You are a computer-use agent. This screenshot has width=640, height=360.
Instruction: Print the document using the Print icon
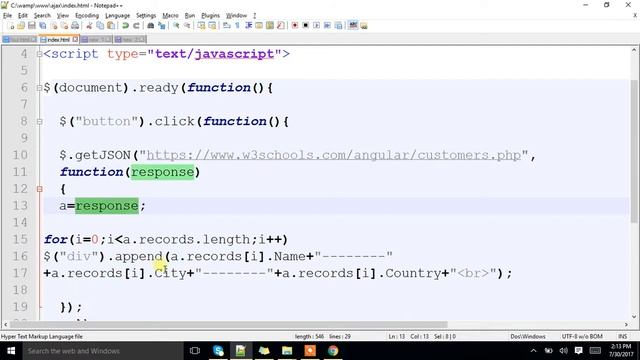point(75,26)
